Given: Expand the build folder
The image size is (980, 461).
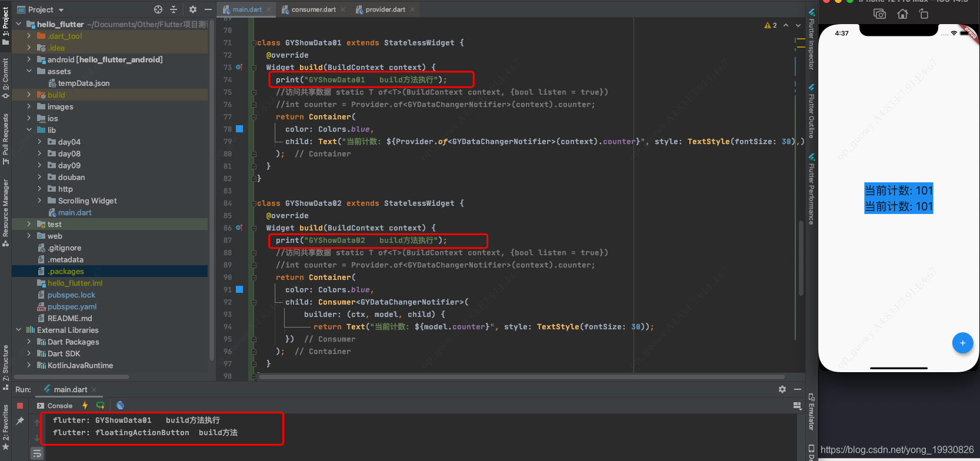Looking at the screenshot, I should 29,95.
